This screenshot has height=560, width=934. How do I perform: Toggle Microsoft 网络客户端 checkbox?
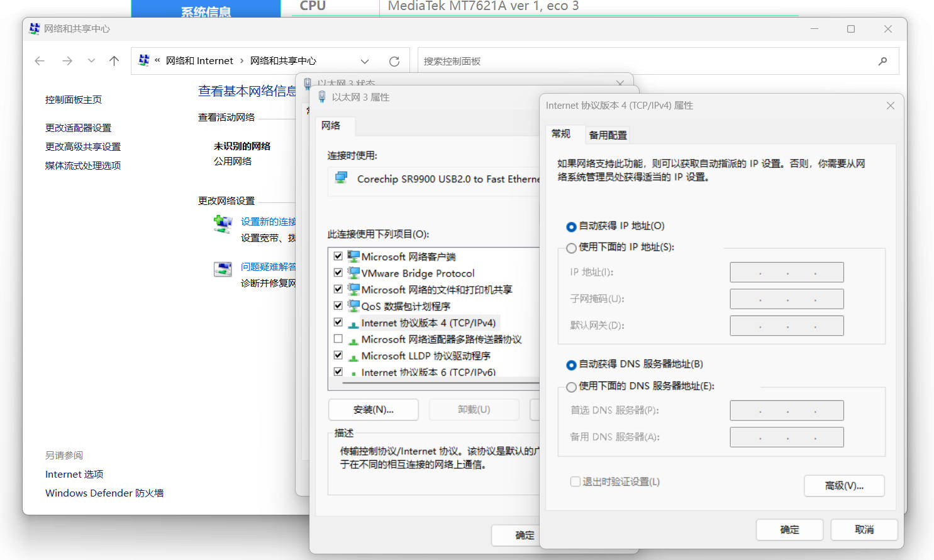tap(338, 256)
